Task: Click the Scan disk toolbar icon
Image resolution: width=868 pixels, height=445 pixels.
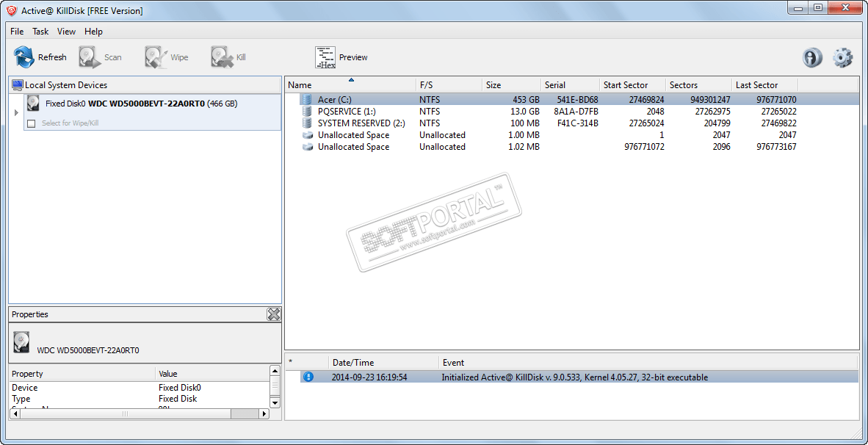Action: (89, 57)
